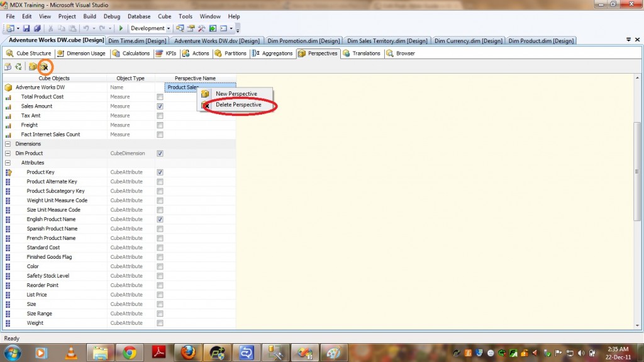
Task: Switch to the Cube Structure tab
Action: pyautogui.click(x=29, y=54)
